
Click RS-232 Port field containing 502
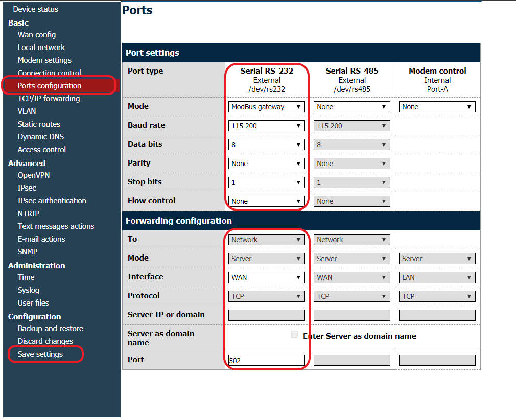(x=267, y=360)
